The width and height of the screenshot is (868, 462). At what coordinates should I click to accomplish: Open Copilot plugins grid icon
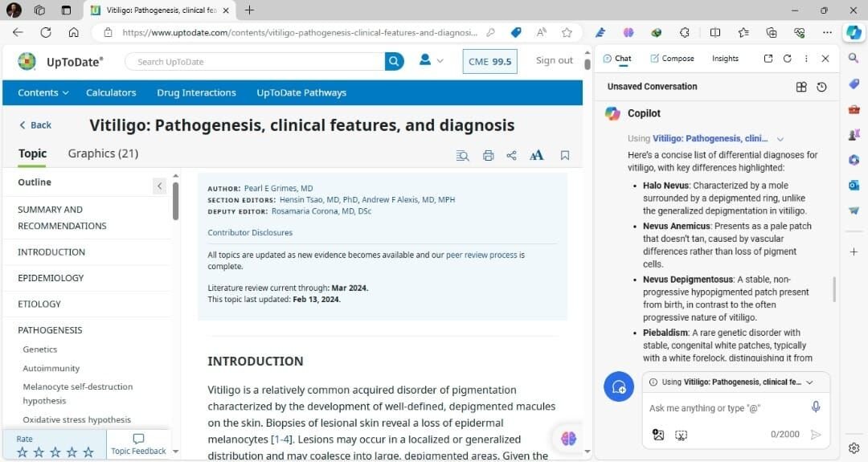point(801,87)
